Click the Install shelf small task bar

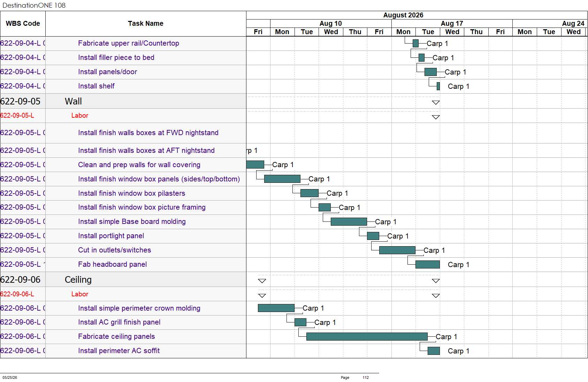(x=438, y=86)
